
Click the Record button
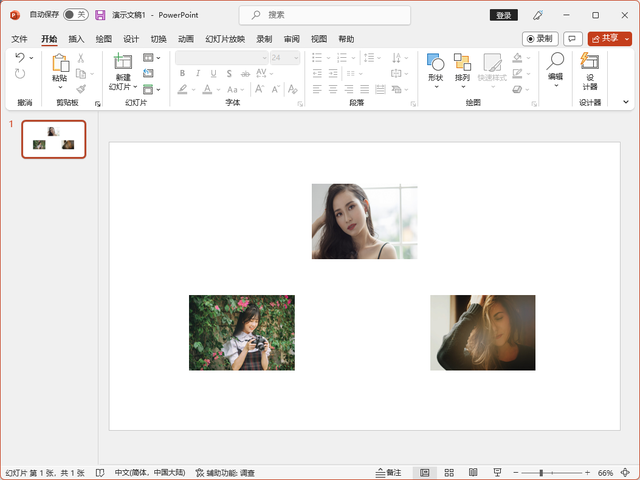coord(540,38)
